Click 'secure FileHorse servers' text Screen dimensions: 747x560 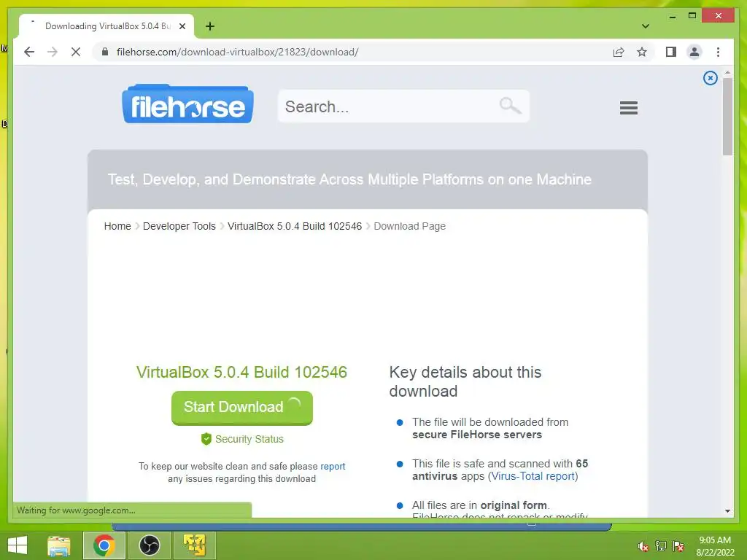[477, 435]
